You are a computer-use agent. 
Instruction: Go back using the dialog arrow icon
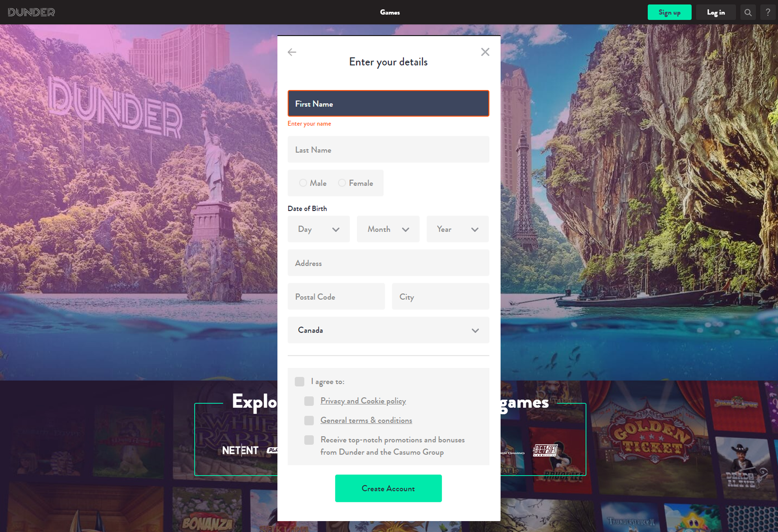292,52
